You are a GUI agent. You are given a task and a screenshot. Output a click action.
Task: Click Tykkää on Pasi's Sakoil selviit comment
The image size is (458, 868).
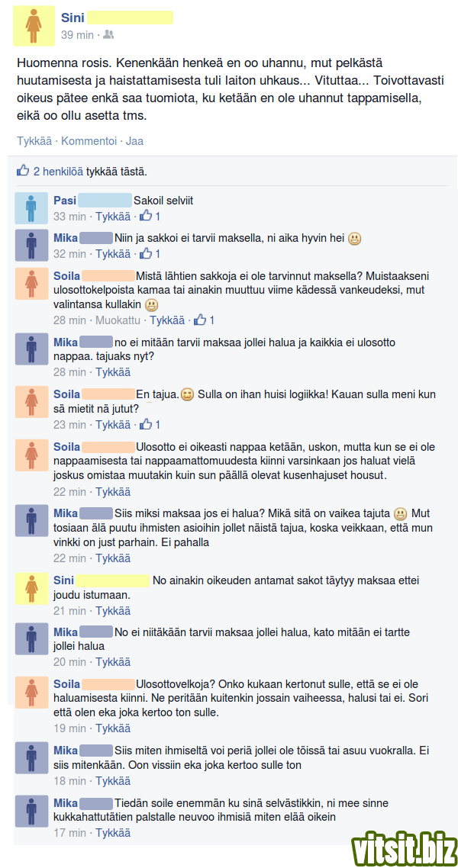pyautogui.click(x=113, y=217)
